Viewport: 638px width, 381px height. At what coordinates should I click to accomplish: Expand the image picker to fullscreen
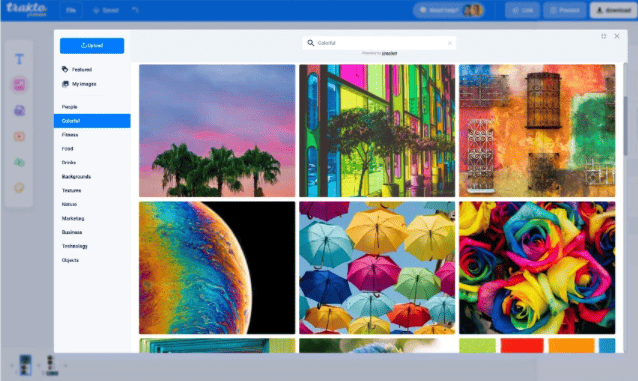(x=603, y=36)
